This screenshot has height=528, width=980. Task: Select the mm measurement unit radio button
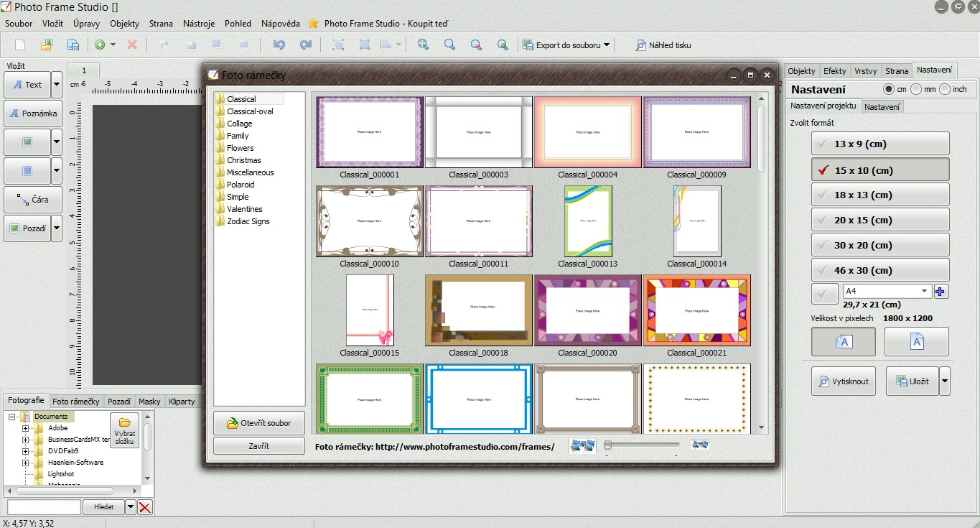click(916, 89)
